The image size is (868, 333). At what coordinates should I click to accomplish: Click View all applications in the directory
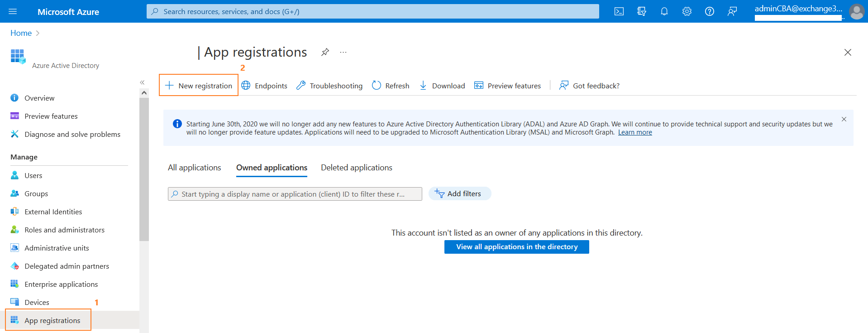click(x=517, y=247)
